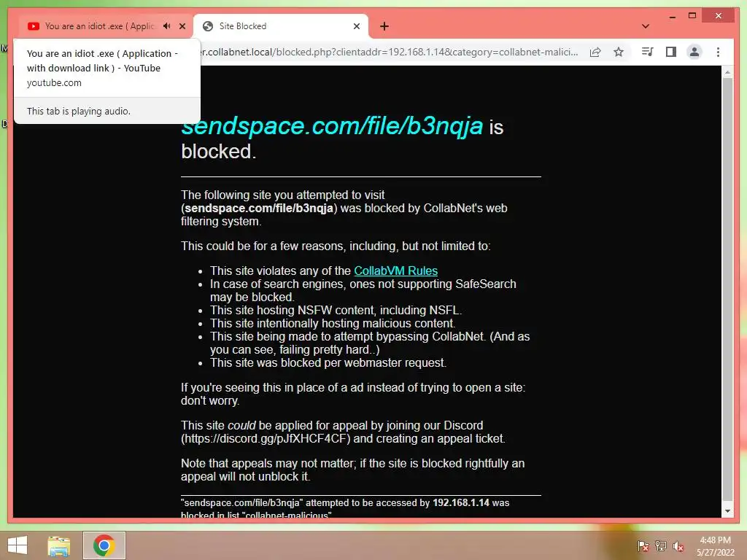Open the tab search chevron dropdown
This screenshot has height=560, width=747.
pyautogui.click(x=646, y=26)
